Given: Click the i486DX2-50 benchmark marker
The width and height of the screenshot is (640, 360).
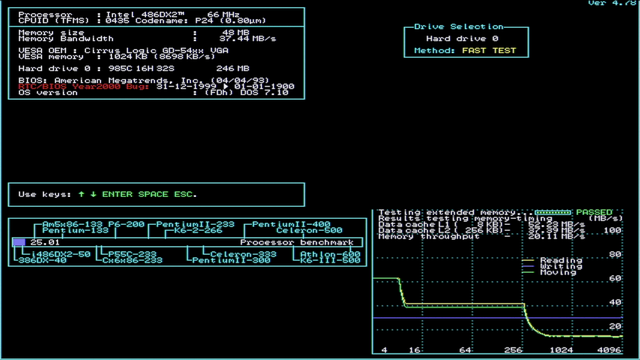Looking at the screenshot, I should point(60,254).
